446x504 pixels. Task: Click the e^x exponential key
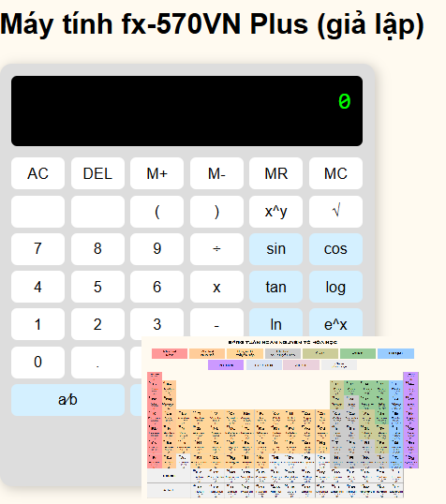coord(335,322)
